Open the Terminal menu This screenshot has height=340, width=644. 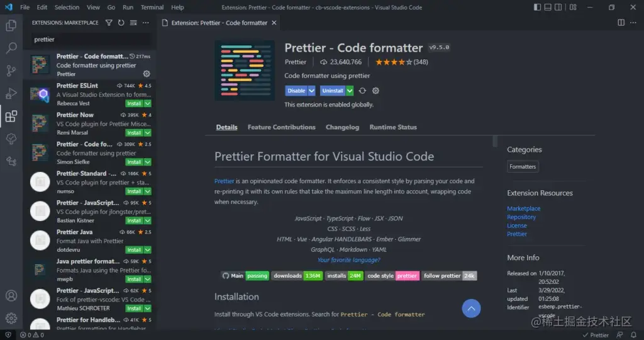(152, 7)
